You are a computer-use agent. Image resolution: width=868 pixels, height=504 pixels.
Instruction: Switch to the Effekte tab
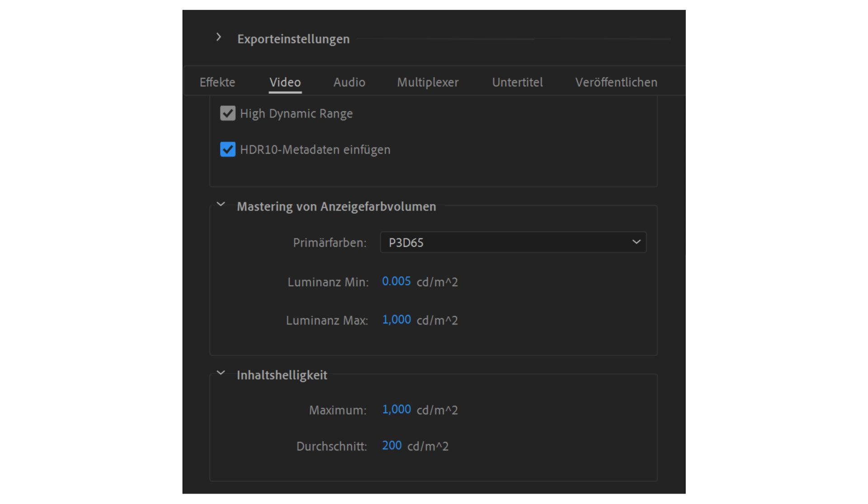tap(217, 82)
